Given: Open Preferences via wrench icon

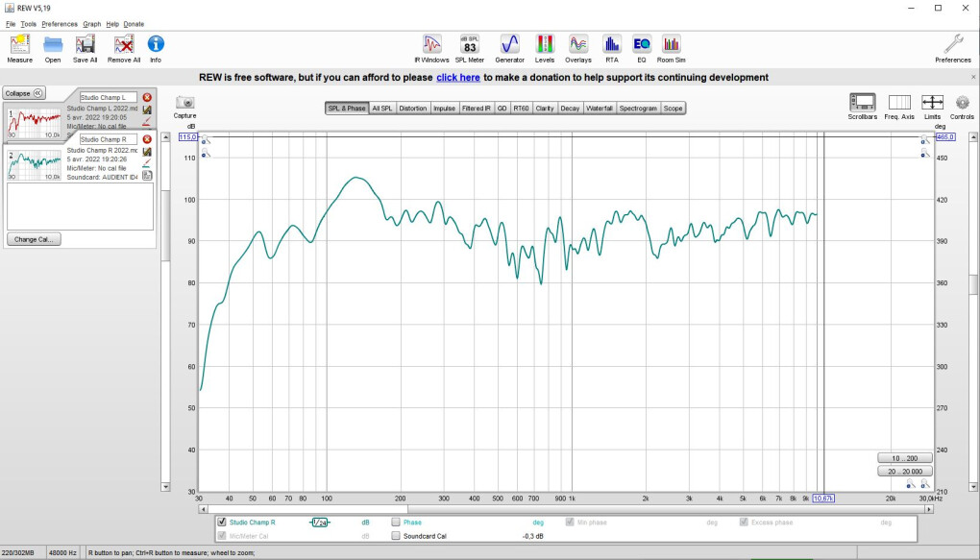Looking at the screenshot, I should pos(953,44).
